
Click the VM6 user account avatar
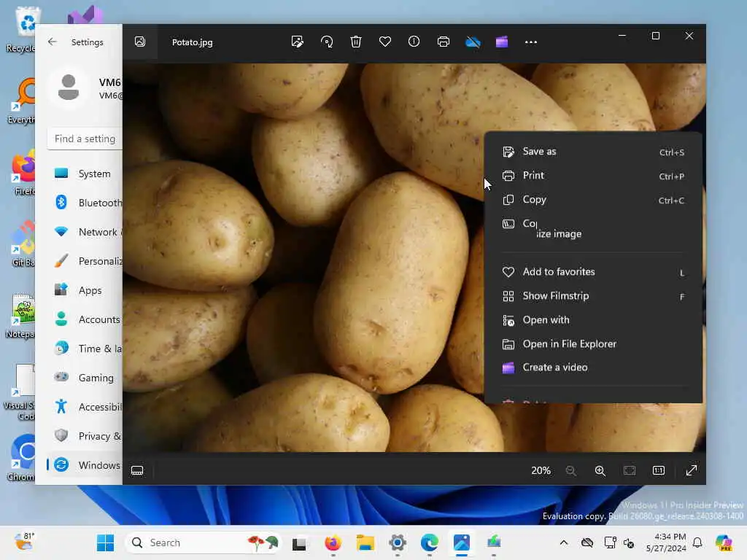pos(69,87)
